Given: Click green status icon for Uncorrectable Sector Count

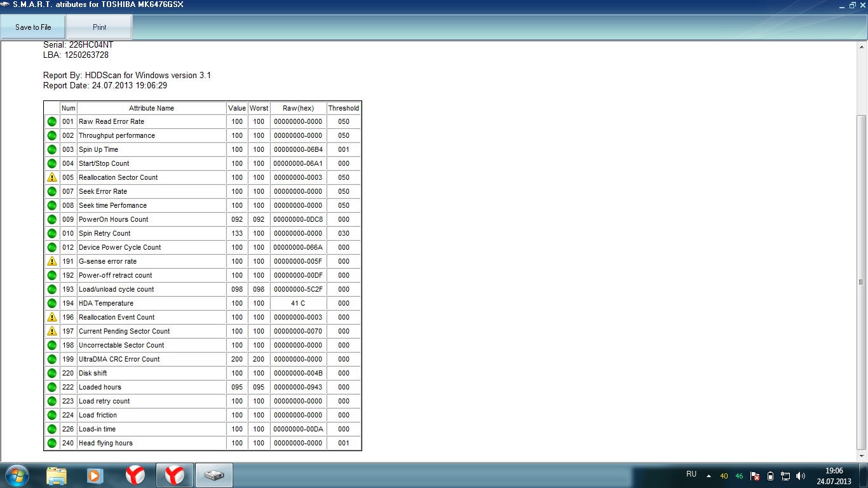Looking at the screenshot, I should point(52,345).
